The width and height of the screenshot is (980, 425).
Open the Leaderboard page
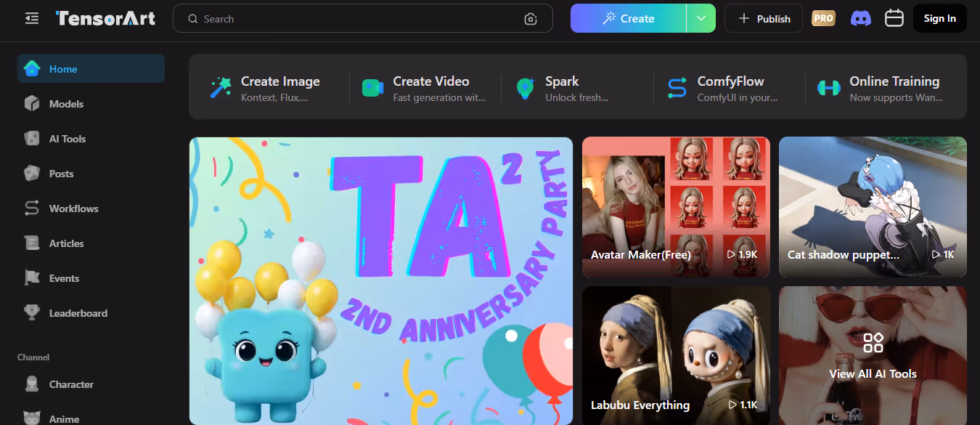click(78, 312)
